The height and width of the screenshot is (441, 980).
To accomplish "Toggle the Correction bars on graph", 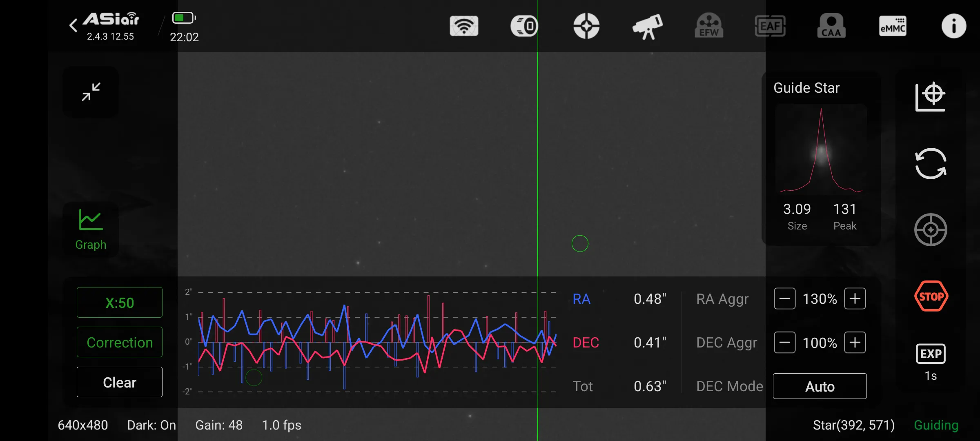I will click(120, 342).
